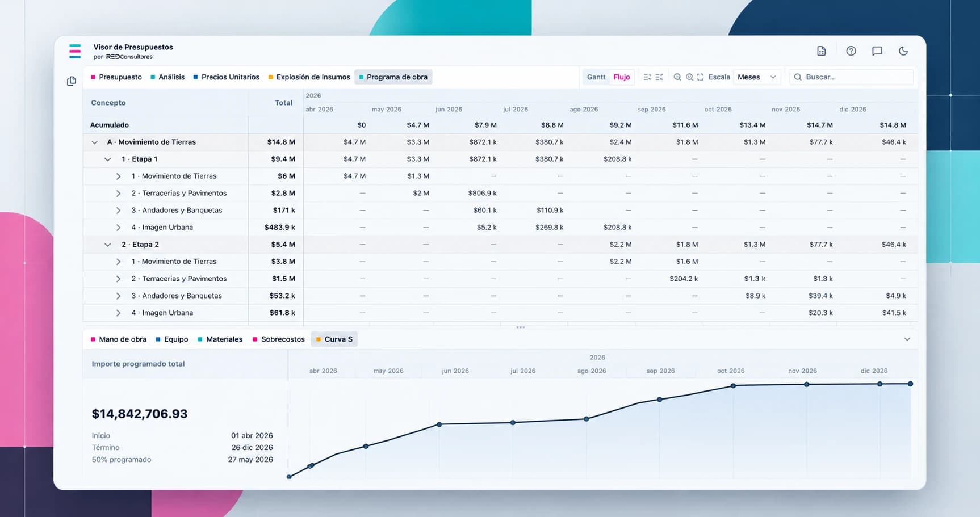
Task: Click the panel splitter handle dots
Action: pos(521,327)
